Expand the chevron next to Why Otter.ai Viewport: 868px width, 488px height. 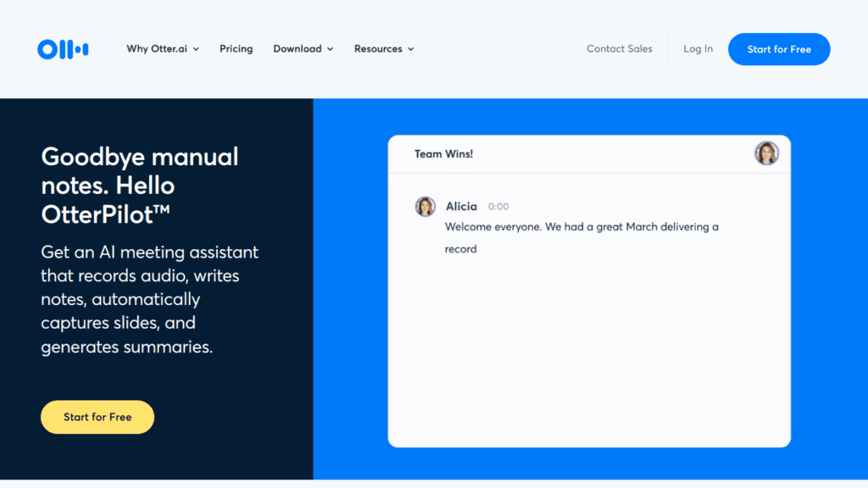[196, 49]
